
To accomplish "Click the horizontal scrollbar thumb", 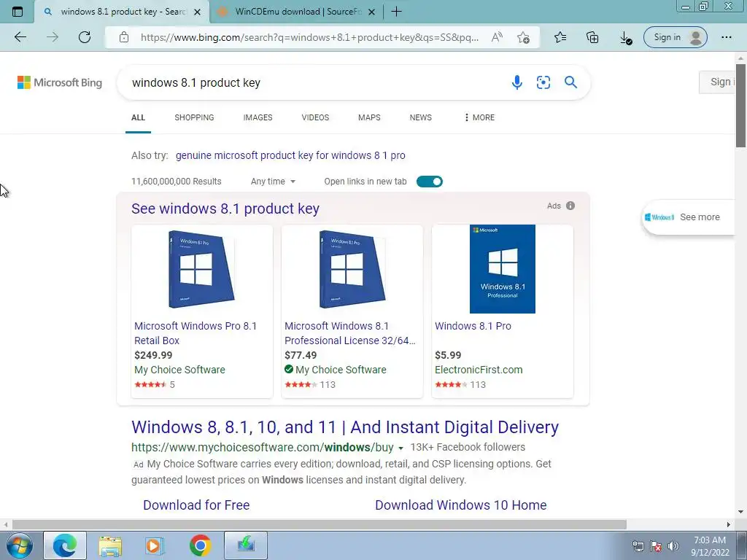I will point(320,525).
